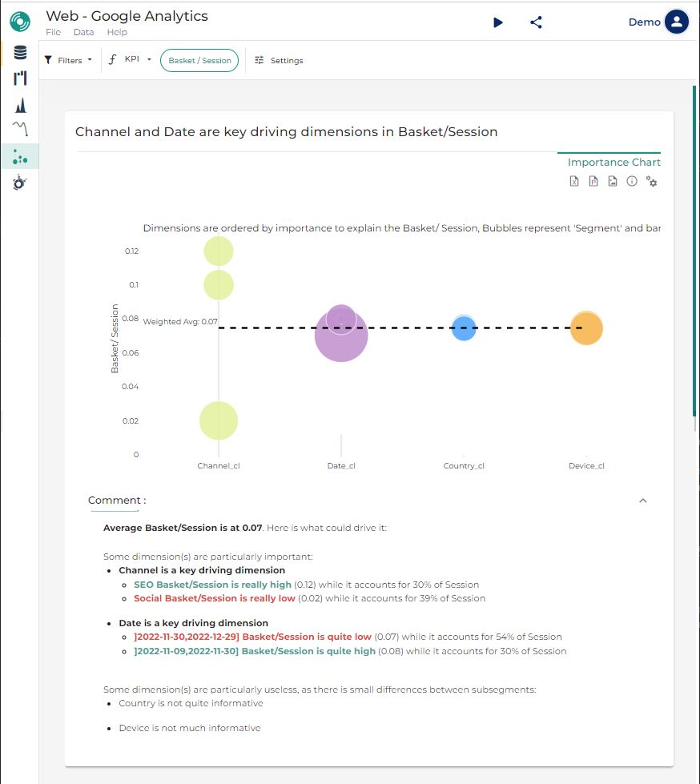The image size is (700, 784).
Task: Open the Help menu
Action: tap(117, 32)
